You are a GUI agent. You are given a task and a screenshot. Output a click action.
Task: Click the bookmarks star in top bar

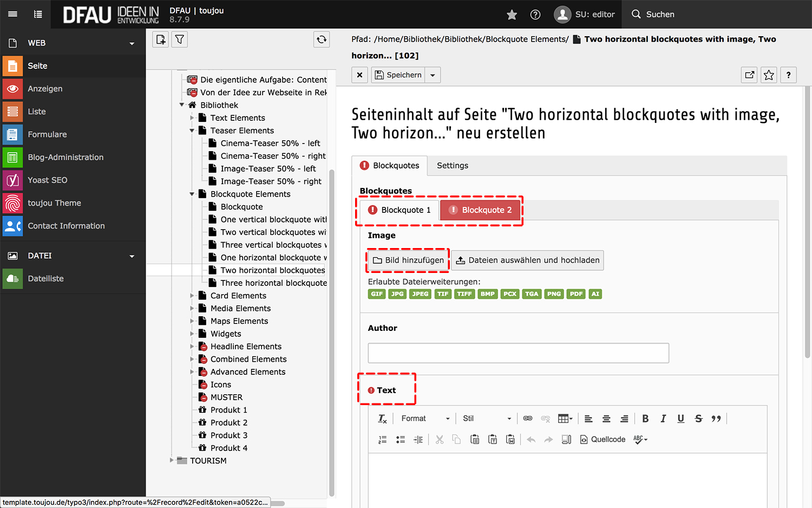click(x=512, y=15)
